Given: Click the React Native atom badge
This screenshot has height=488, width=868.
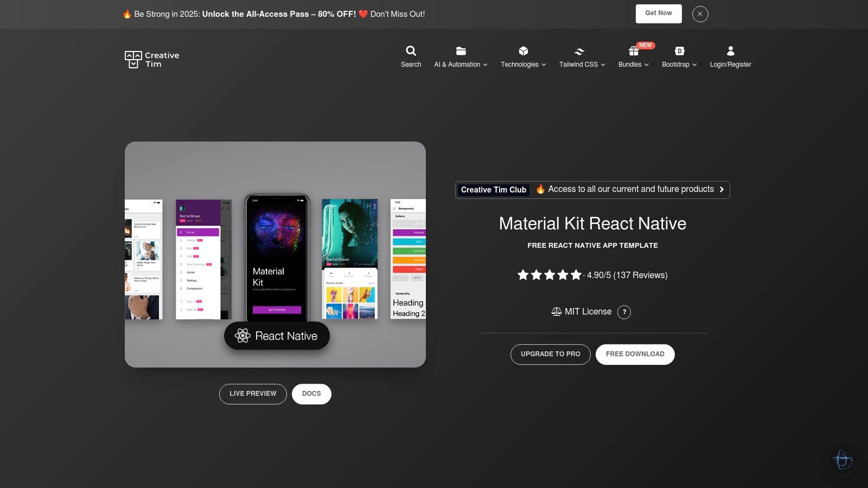Looking at the screenshot, I should pyautogui.click(x=277, y=336).
